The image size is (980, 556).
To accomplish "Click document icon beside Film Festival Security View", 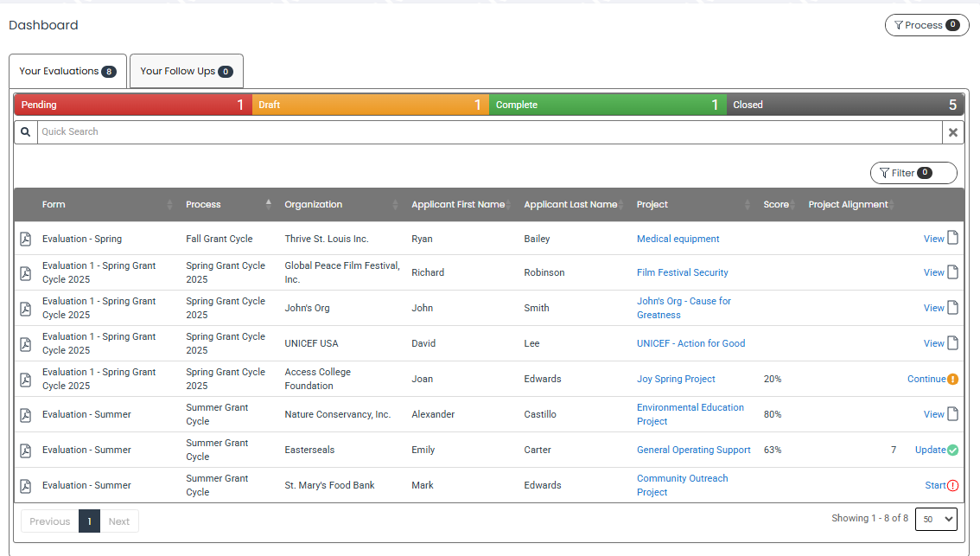I will pos(952,272).
